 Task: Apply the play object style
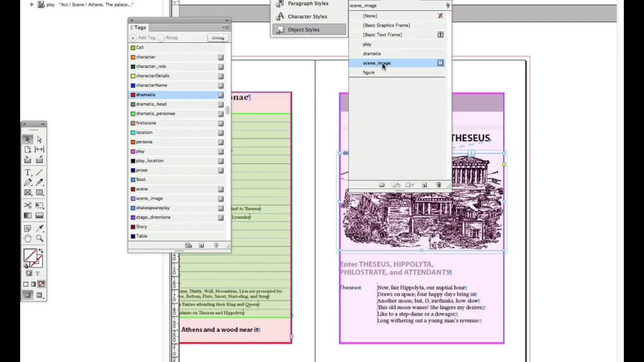pyautogui.click(x=397, y=44)
